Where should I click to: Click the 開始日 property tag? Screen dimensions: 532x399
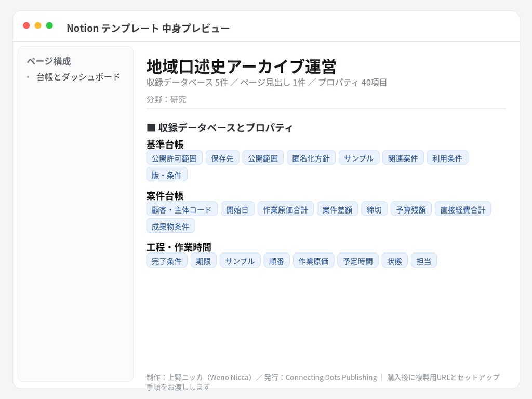237,209
